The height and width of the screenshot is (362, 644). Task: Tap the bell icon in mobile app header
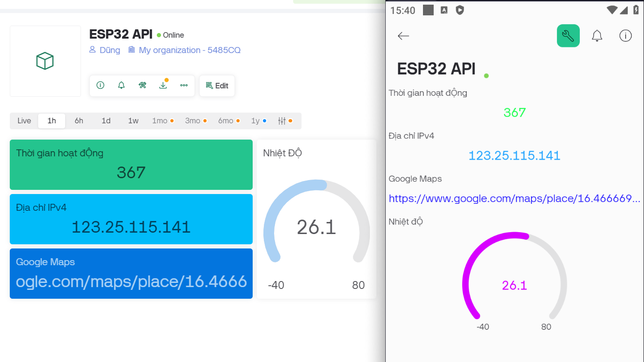tap(597, 36)
